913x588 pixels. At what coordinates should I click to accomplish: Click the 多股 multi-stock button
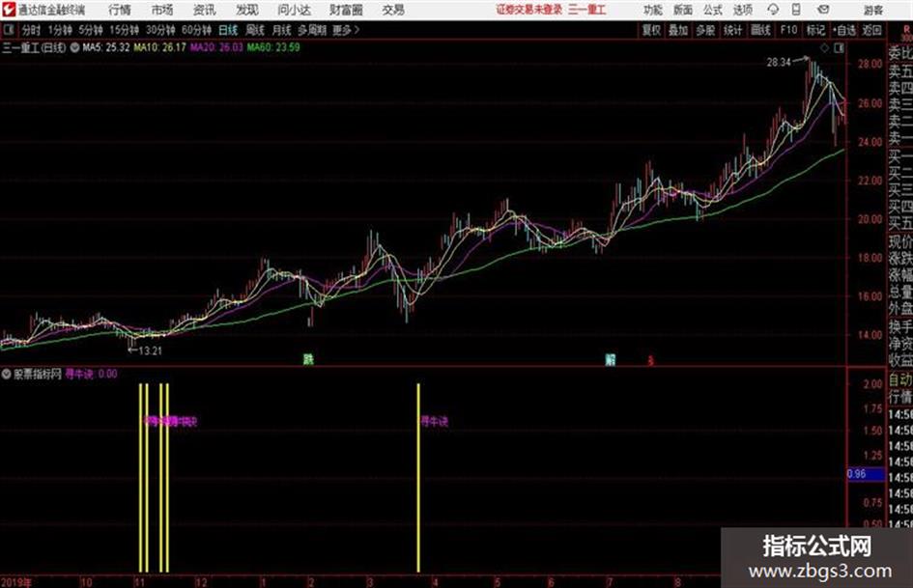click(705, 30)
